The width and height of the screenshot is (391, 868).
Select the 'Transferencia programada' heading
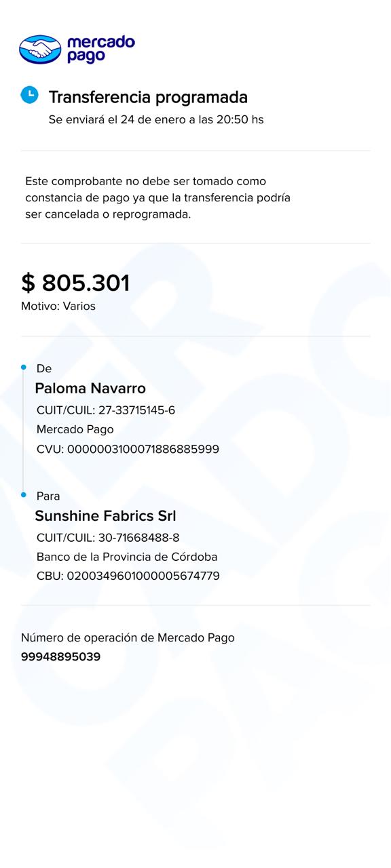(x=148, y=97)
